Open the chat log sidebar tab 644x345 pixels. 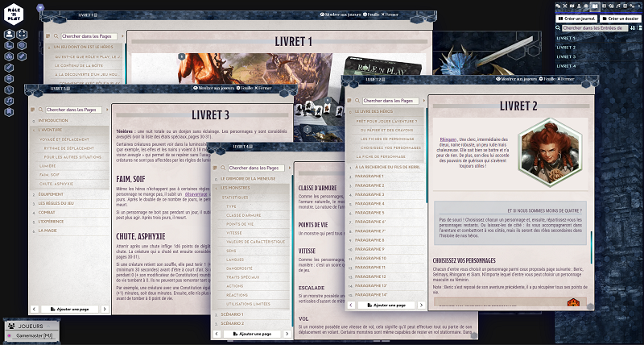point(559,6)
